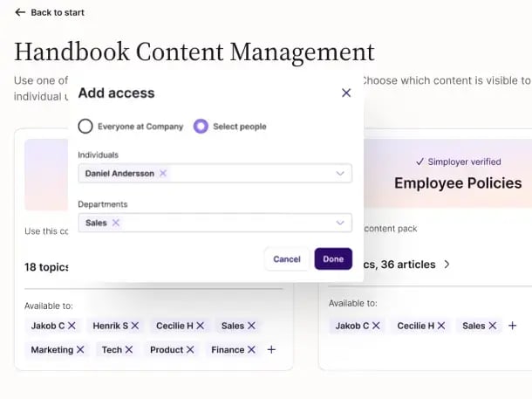The width and height of the screenshot is (532, 399).
Task: Add access using plus after Finance
Action: click(x=271, y=349)
